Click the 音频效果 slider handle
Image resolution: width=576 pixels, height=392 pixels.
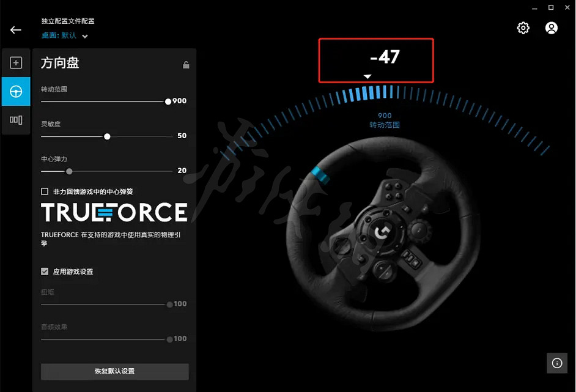point(169,339)
